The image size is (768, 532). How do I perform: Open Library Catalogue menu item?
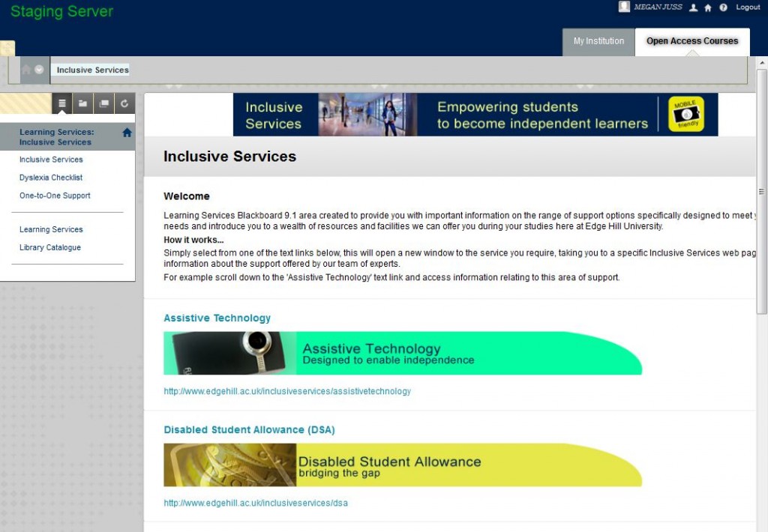(50, 248)
